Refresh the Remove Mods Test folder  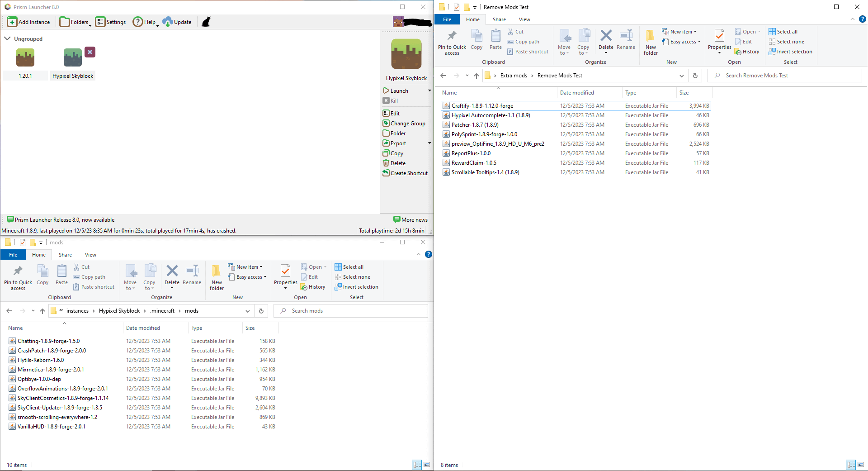pos(695,76)
